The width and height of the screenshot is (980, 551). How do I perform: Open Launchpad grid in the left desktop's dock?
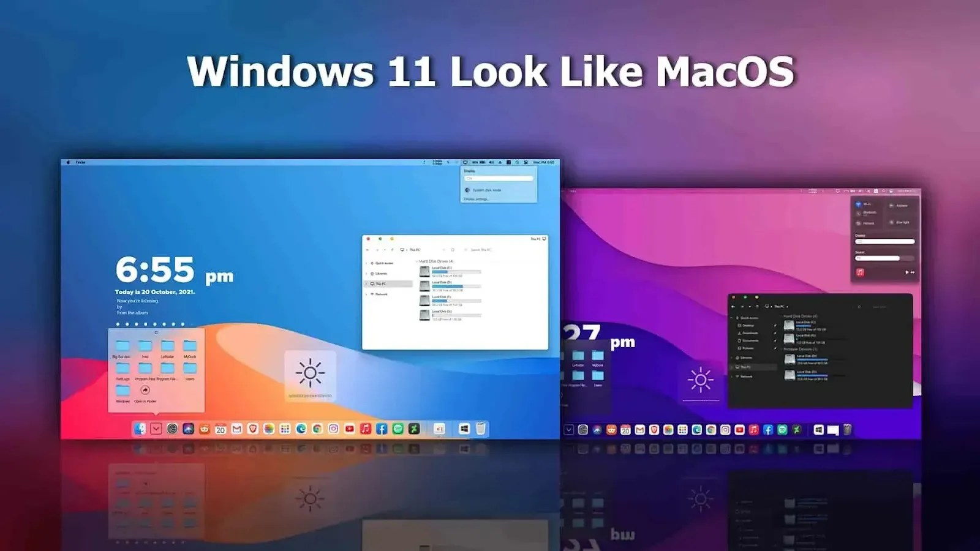(285, 429)
